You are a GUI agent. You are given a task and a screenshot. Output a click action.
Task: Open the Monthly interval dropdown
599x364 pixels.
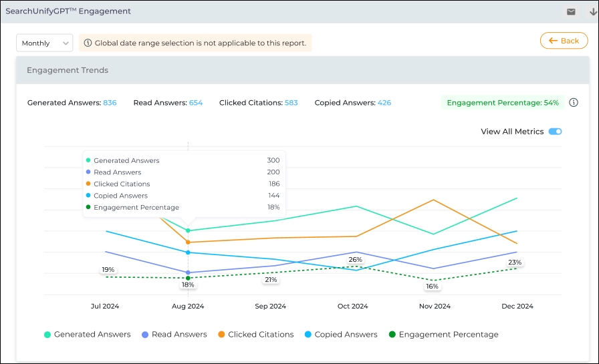44,43
